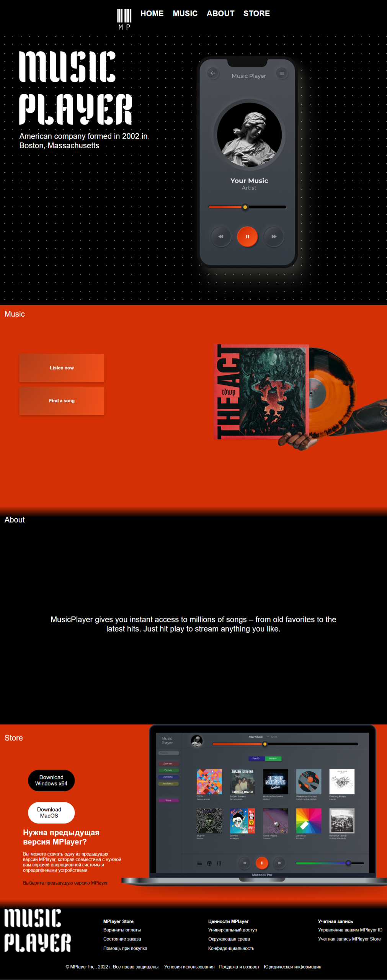Open the hamburger menu on phone mockup
Image resolution: width=387 pixels, height=980 pixels.
click(x=282, y=73)
